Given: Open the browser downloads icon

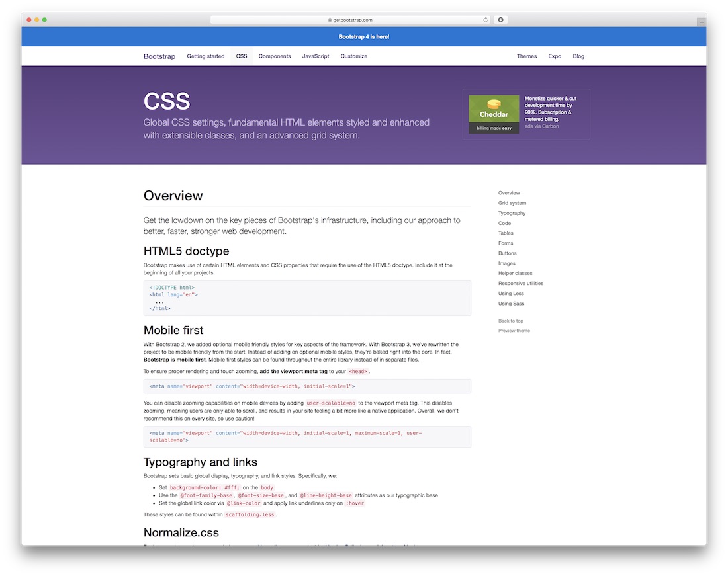Looking at the screenshot, I should click(500, 20).
